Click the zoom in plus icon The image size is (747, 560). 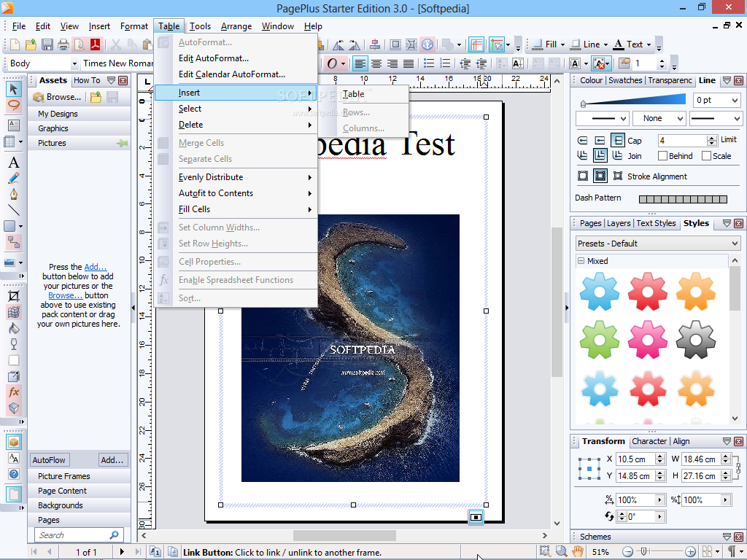[x=690, y=552]
